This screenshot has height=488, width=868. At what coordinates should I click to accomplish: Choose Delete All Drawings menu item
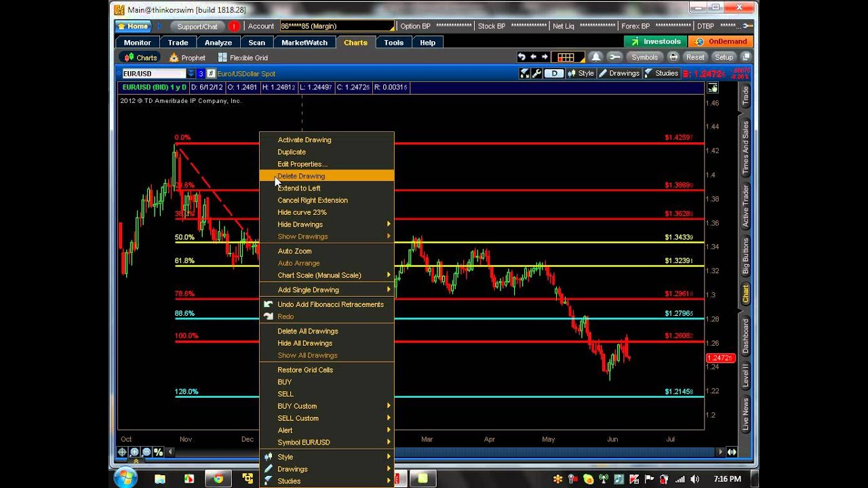[x=326, y=331]
